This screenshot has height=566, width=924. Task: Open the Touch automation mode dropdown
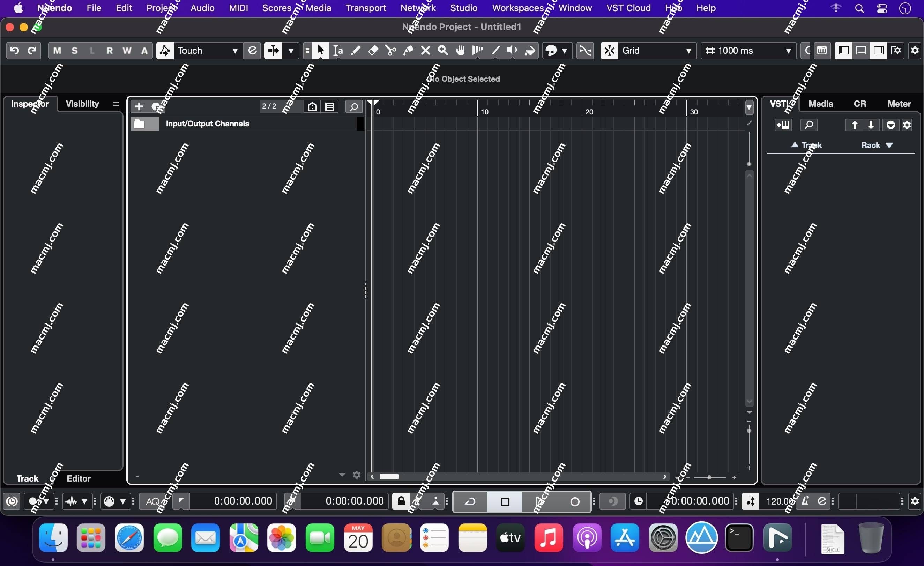208,50
